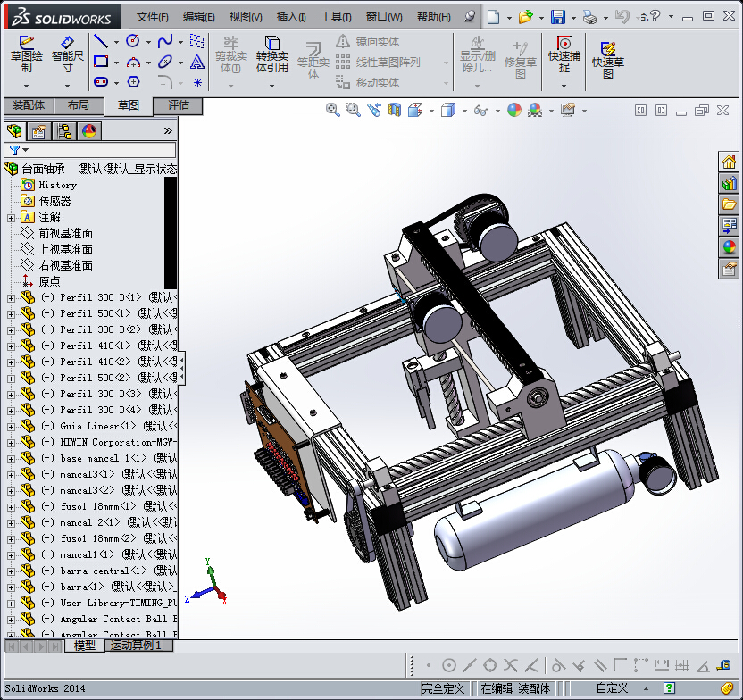Select 原点 in the feature tree
Viewport: 743px width, 700px height.
coord(49,282)
